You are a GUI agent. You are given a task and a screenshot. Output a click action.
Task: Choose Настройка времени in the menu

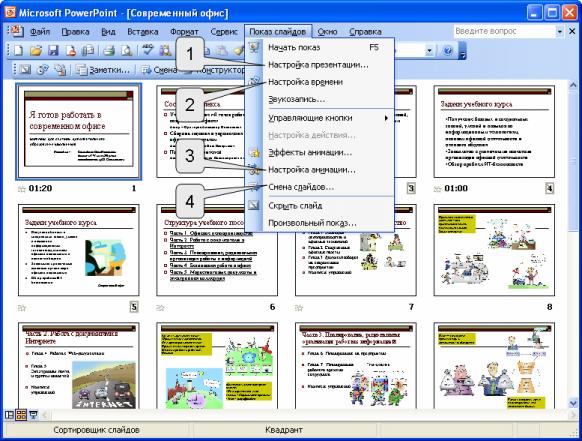coord(320,82)
